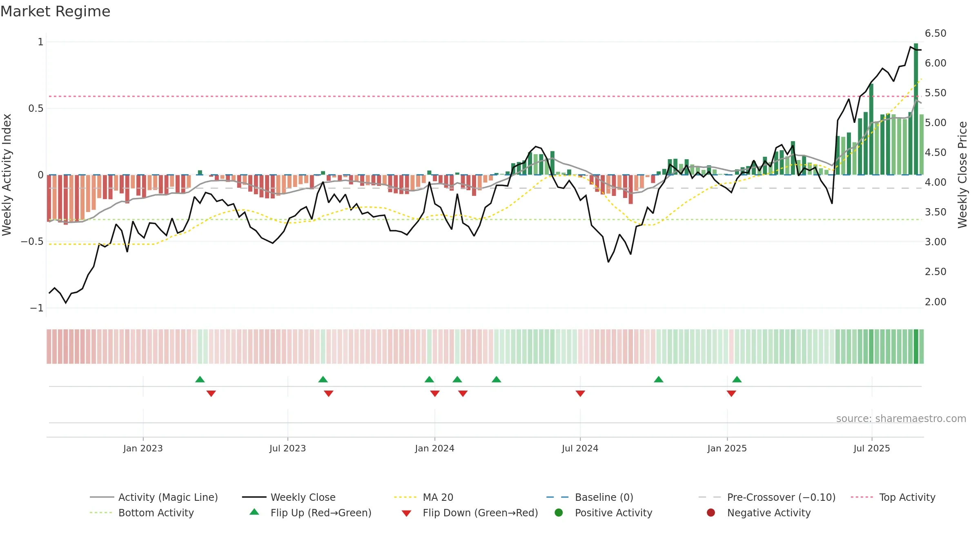The width and height of the screenshot is (980, 551).
Task: Click the Market Regime chart title
Action: click(x=55, y=11)
